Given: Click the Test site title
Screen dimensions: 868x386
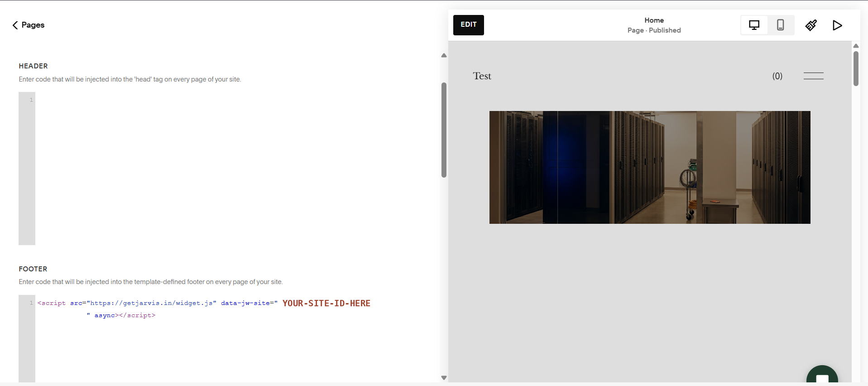Looking at the screenshot, I should point(482,76).
